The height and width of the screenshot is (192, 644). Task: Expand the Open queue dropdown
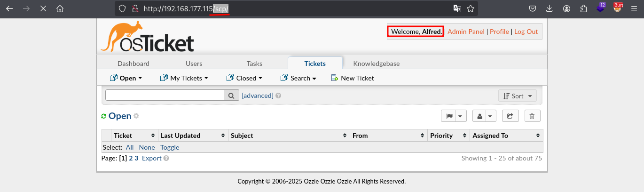coord(126,78)
